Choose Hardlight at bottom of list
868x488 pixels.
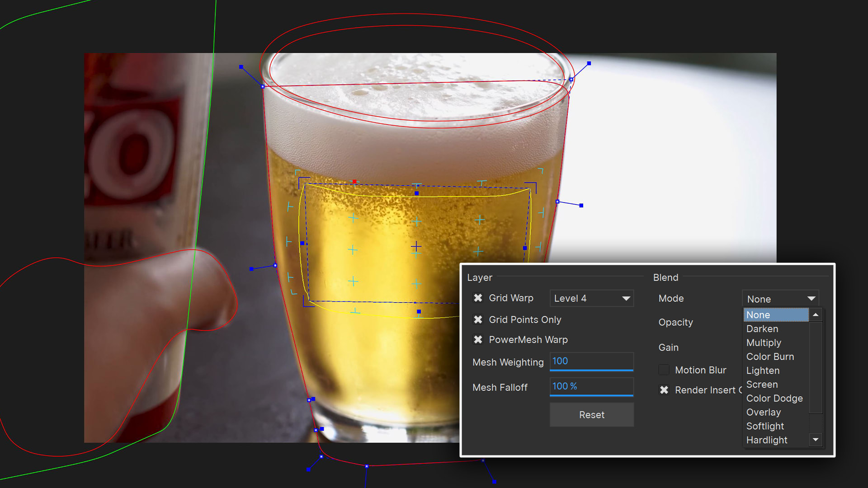pos(767,440)
